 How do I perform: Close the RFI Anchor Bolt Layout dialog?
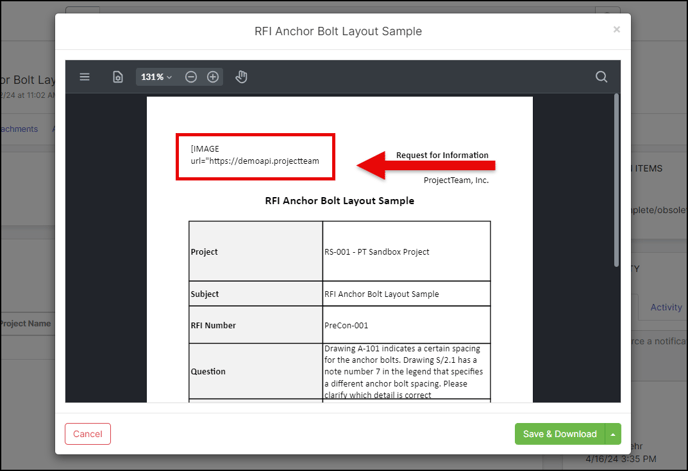[x=616, y=29]
